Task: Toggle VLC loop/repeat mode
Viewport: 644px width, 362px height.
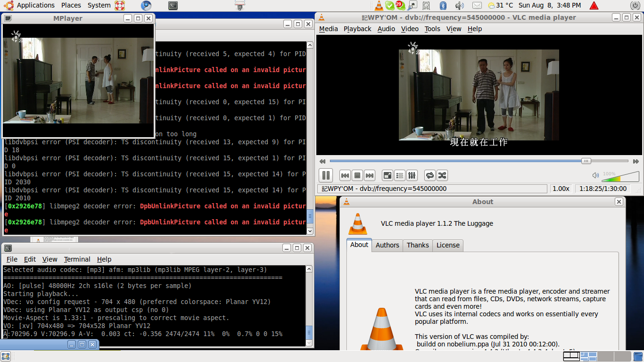Action: tap(430, 175)
